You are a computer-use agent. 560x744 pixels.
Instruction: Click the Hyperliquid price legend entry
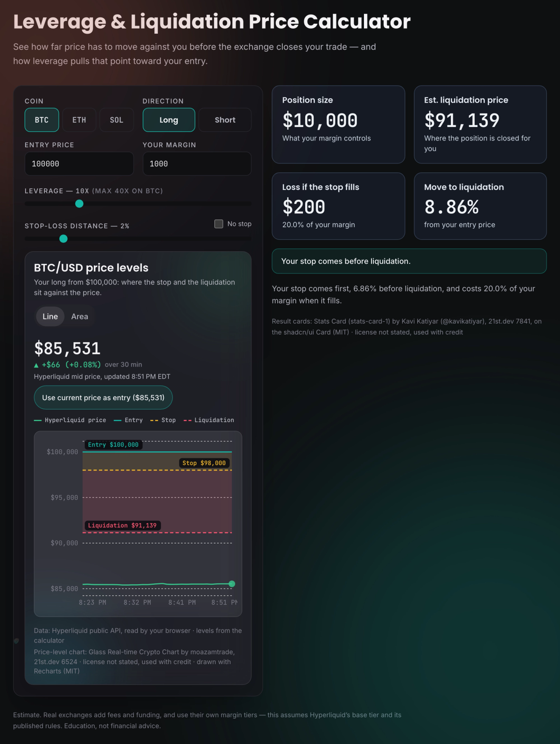point(70,420)
